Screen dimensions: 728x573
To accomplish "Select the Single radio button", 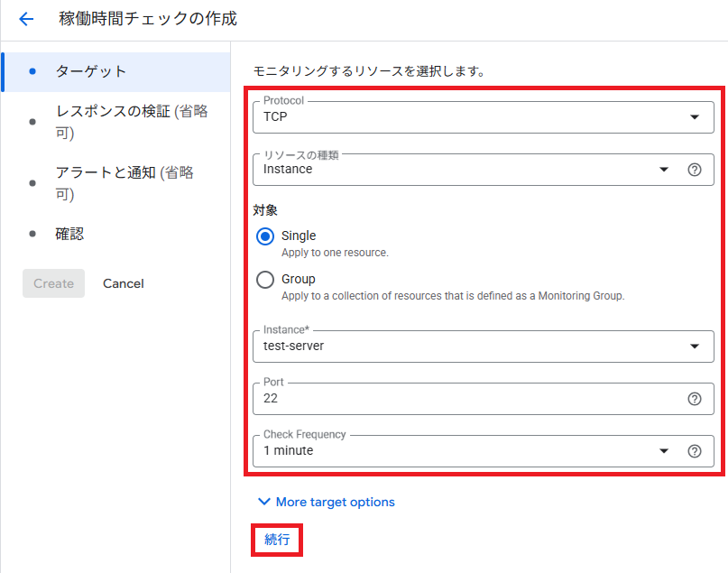I will tap(265, 236).
